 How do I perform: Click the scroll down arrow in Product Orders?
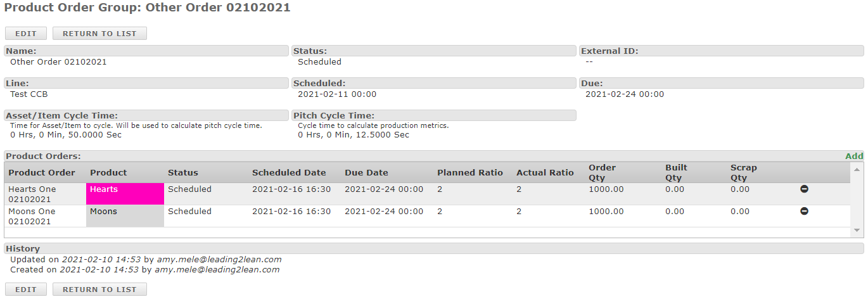click(x=857, y=231)
